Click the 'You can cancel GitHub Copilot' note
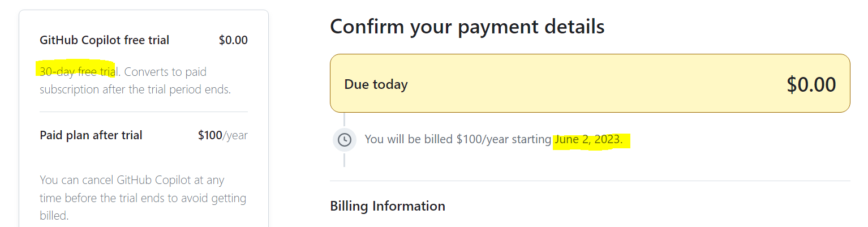This screenshot has height=227, width=868. click(143, 198)
